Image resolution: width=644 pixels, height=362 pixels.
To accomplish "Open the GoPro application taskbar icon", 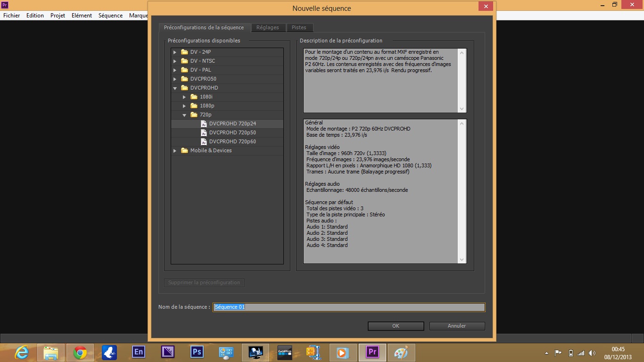I will (x=285, y=353).
